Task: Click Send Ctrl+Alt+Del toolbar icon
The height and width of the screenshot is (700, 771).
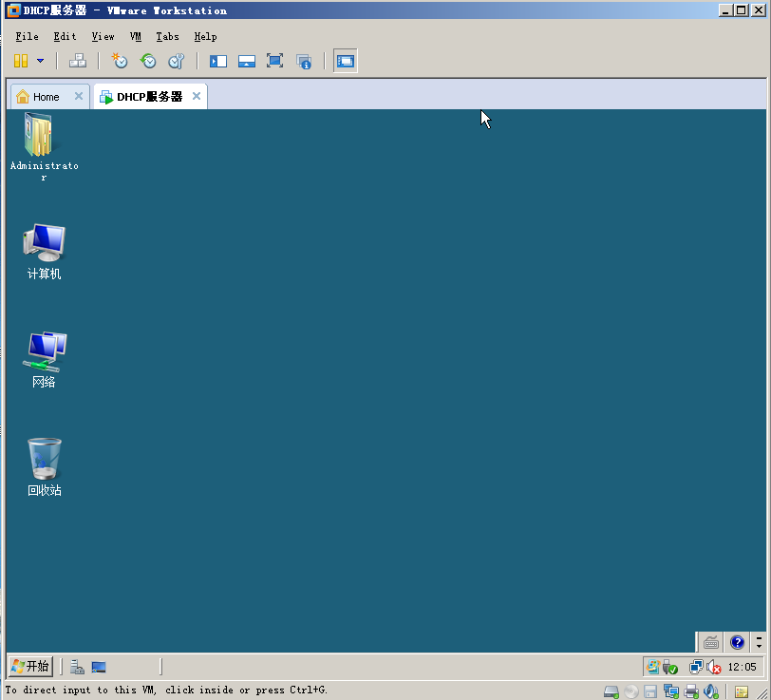Action: point(78,61)
